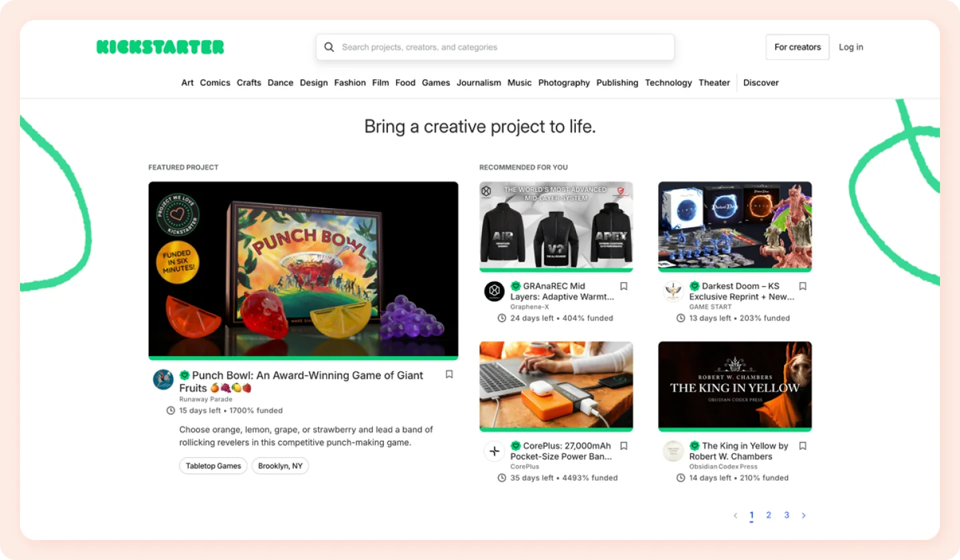960x560 pixels.
Task: Bookmark the Punch Bowl project
Action: [449, 375]
